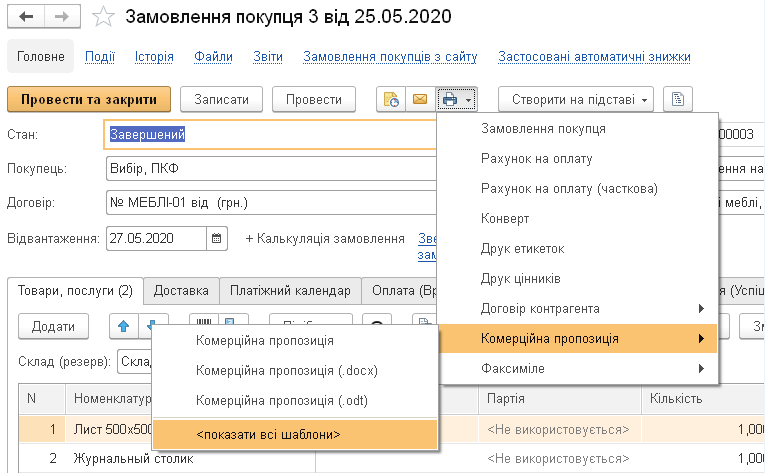Click the Договір field № МЕБЛІ-01

pos(271,203)
